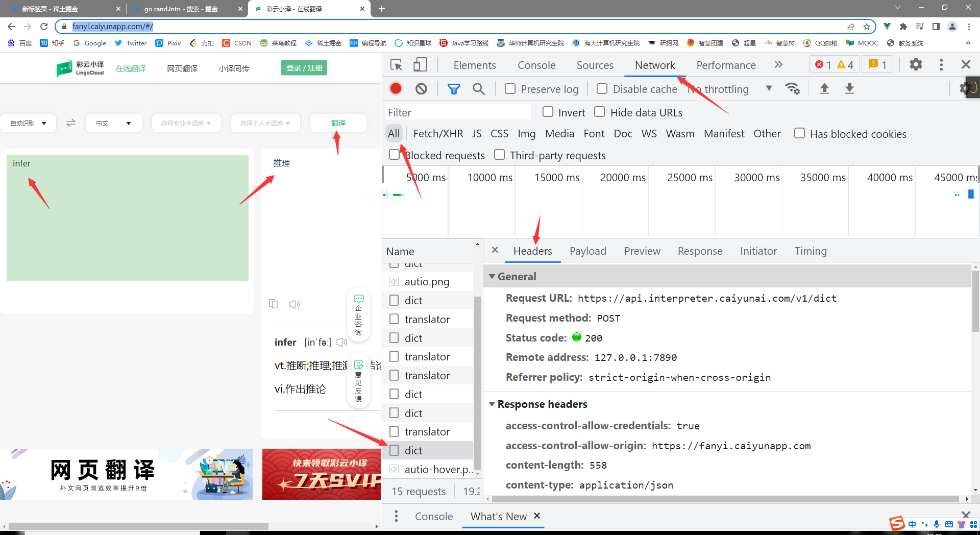Select the inspect element picker tool
The height and width of the screenshot is (535, 980).
[x=396, y=65]
